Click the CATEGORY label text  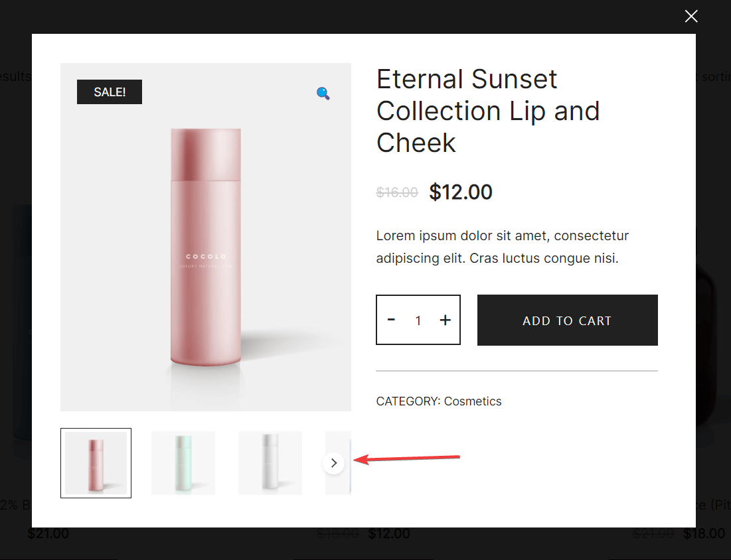(x=408, y=401)
